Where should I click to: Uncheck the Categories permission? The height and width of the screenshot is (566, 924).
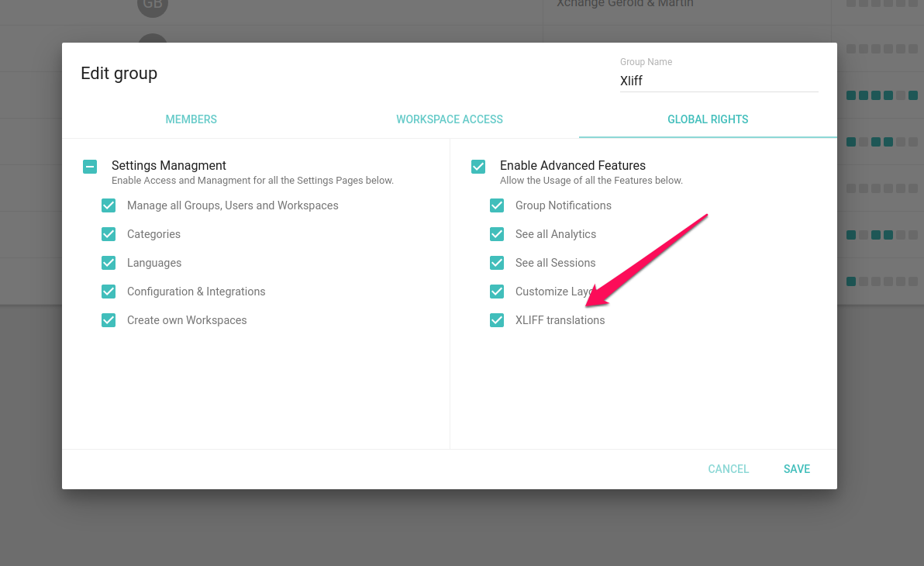point(109,234)
